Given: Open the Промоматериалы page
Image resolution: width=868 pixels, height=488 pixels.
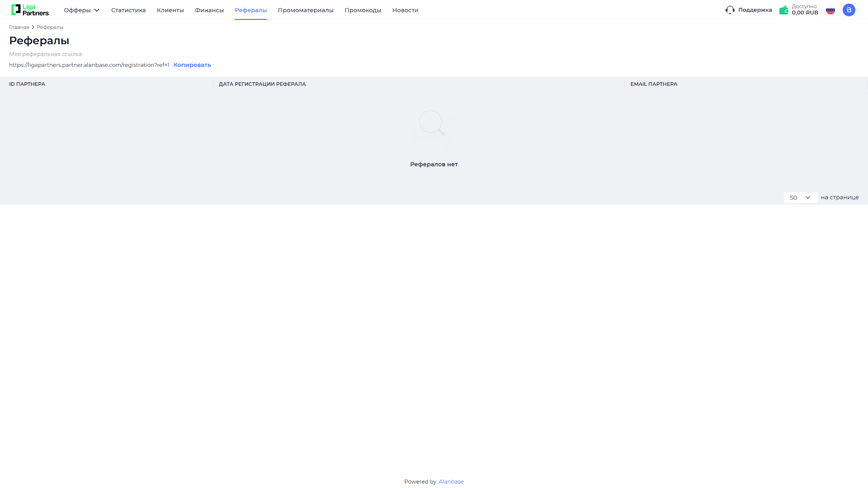Looking at the screenshot, I should pyautogui.click(x=306, y=10).
